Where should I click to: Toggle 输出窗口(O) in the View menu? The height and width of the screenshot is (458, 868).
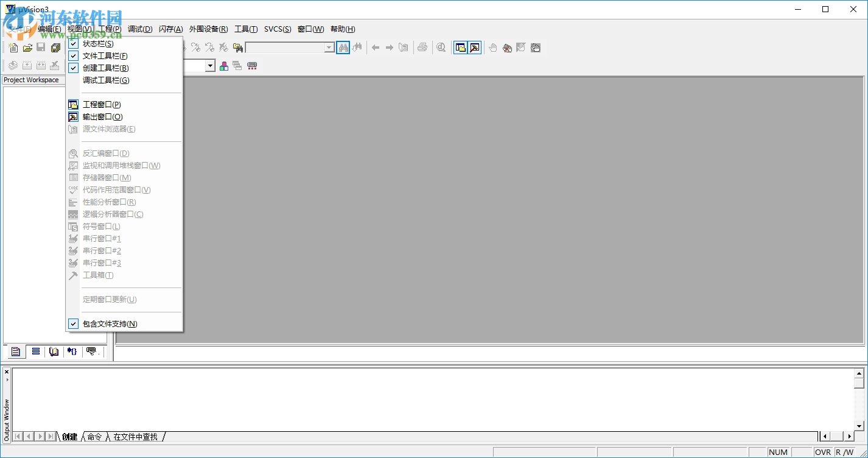(x=124, y=117)
